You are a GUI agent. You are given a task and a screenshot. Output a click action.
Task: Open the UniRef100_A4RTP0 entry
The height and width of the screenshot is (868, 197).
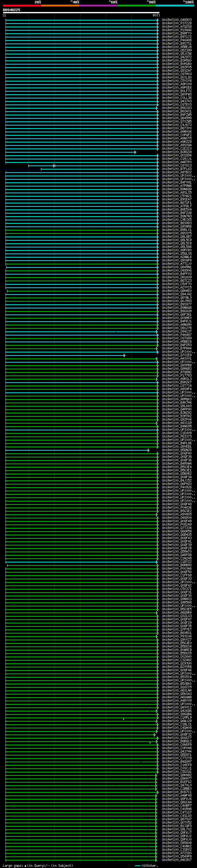tap(177, 162)
